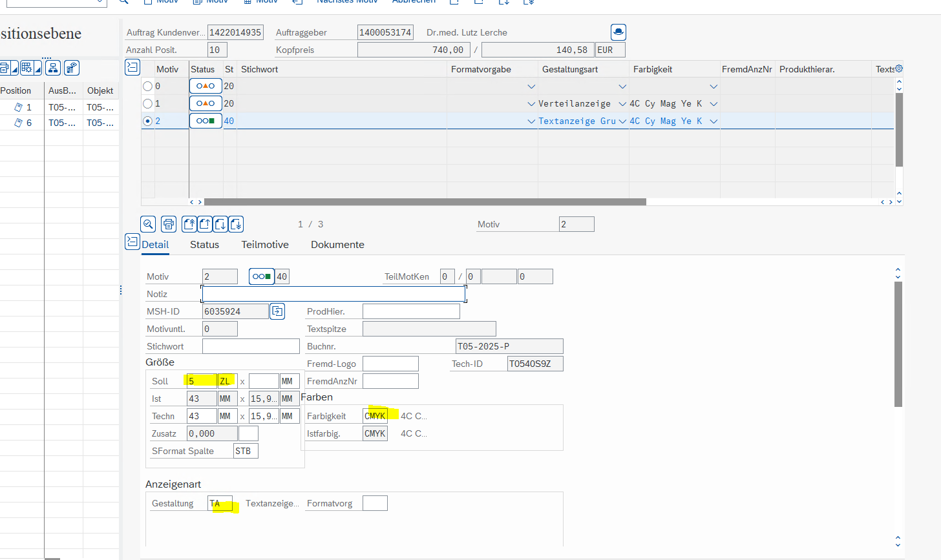Screen dimensions: 941x560
Task: Click the panel toggle icon left of Detail tab
Action: (132, 242)
